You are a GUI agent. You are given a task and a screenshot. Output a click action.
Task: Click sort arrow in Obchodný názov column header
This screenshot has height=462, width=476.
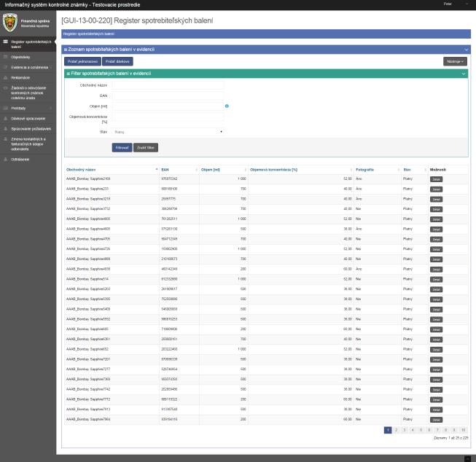point(157,169)
